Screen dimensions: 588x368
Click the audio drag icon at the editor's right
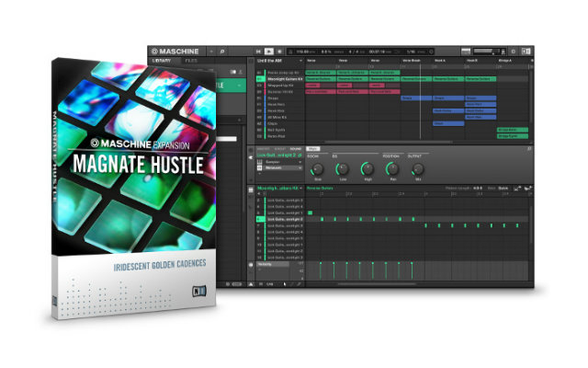click(x=527, y=188)
